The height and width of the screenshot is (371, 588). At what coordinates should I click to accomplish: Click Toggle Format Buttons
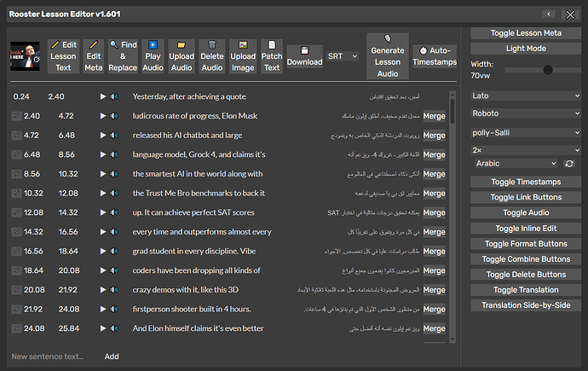(526, 244)
